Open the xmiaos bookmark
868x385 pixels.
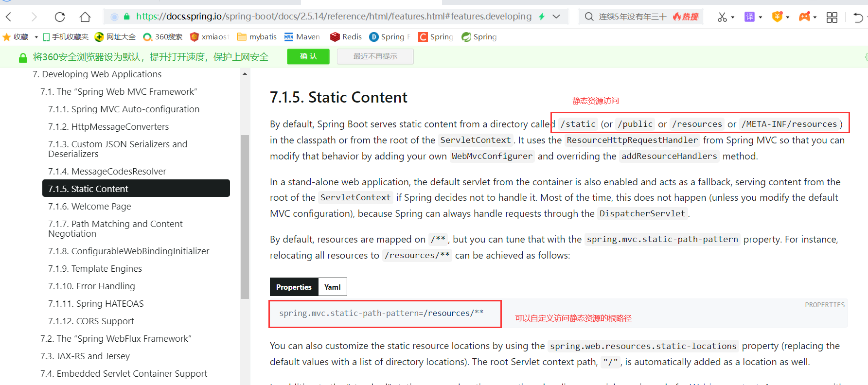tap(209, 37)
